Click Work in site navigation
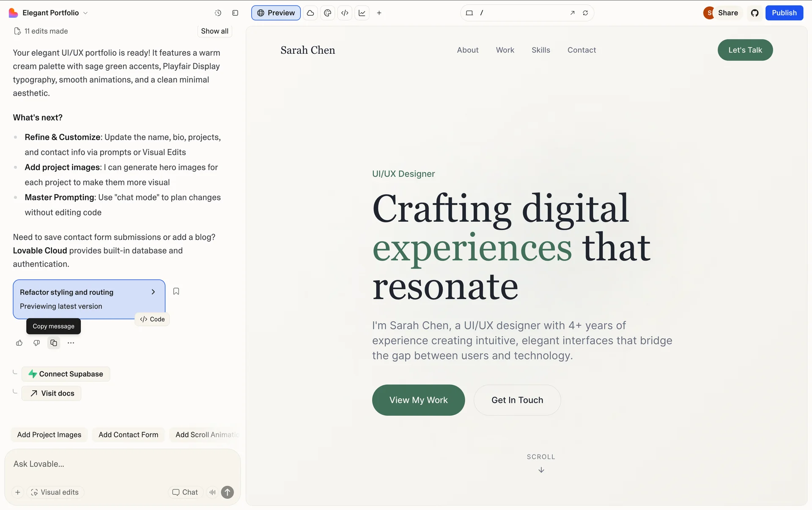 pyautogui.click(x=505, y=50)
